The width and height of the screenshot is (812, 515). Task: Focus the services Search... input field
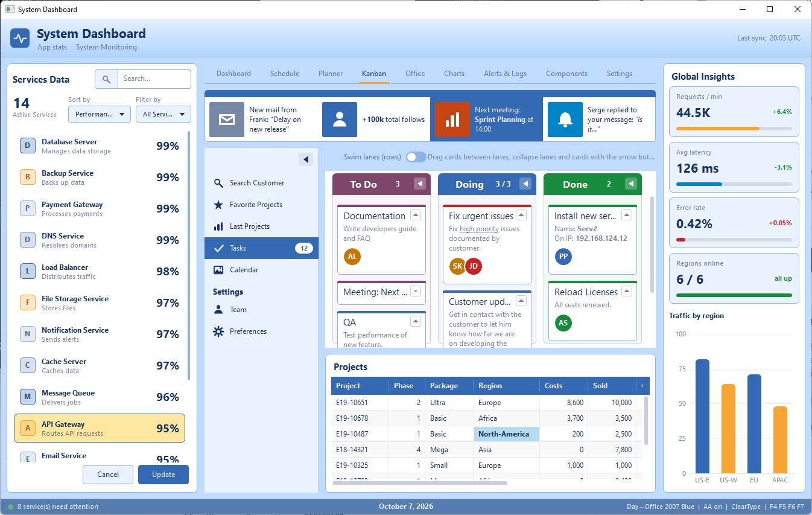(154, 79)
